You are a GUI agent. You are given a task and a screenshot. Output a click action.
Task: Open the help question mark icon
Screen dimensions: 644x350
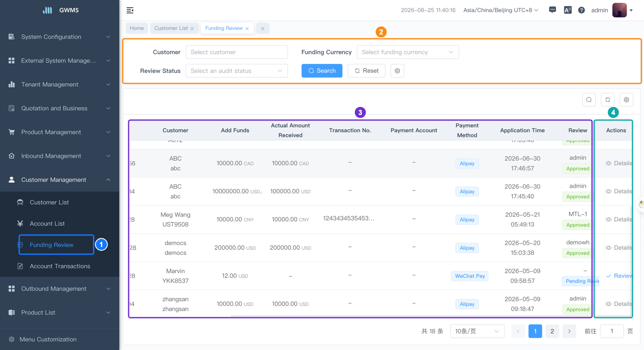click(581, 10)
